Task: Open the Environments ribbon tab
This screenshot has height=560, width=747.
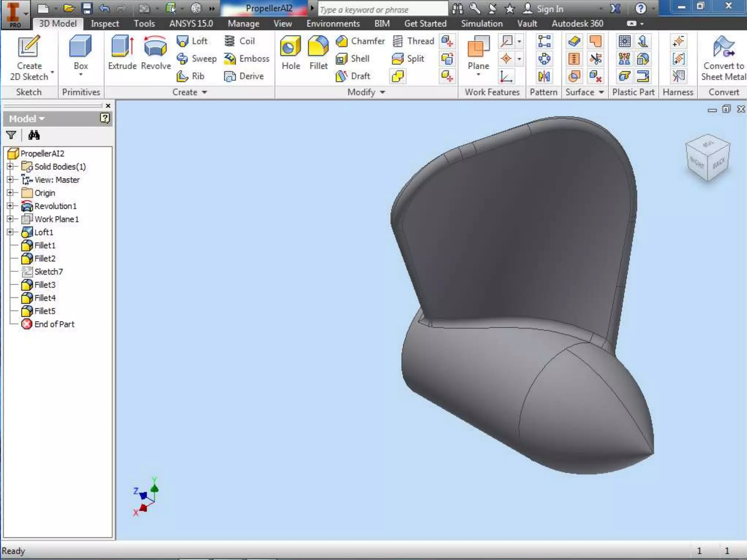Action: click(333, 24)
